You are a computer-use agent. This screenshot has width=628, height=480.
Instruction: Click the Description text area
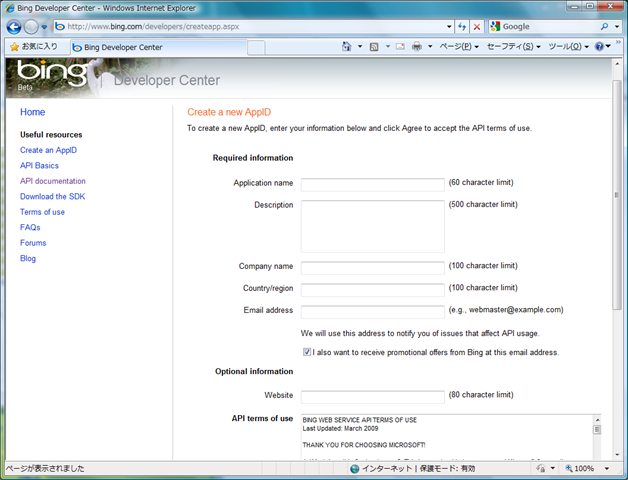(x=372, y=226)
